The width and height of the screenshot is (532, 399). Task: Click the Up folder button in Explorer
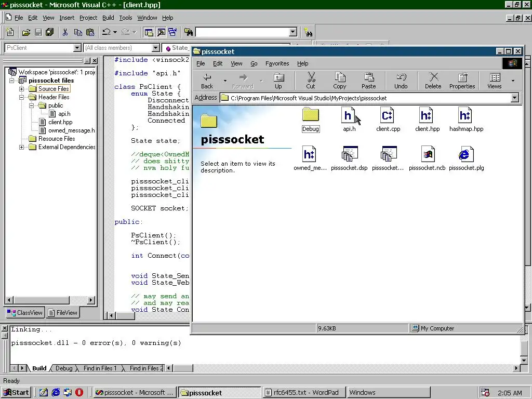[278, 81]
